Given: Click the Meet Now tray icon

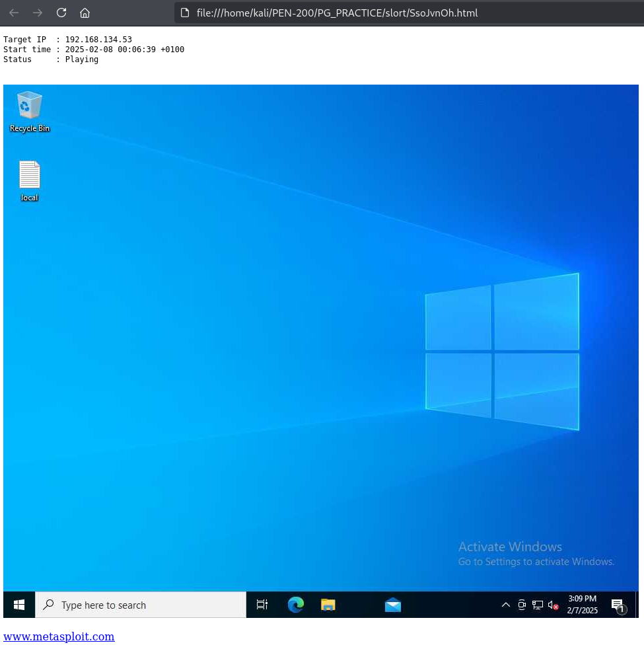Looking at the screenshot, I should tap(522, 605).
